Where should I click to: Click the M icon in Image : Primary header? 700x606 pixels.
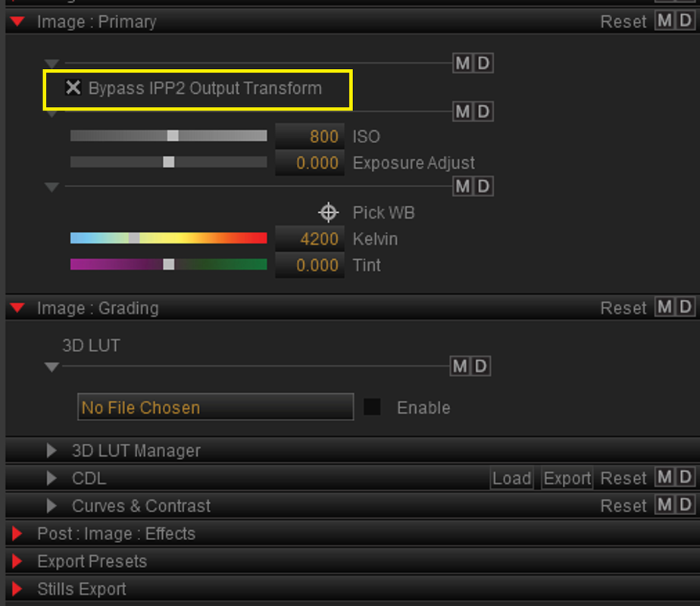(664, 20)
